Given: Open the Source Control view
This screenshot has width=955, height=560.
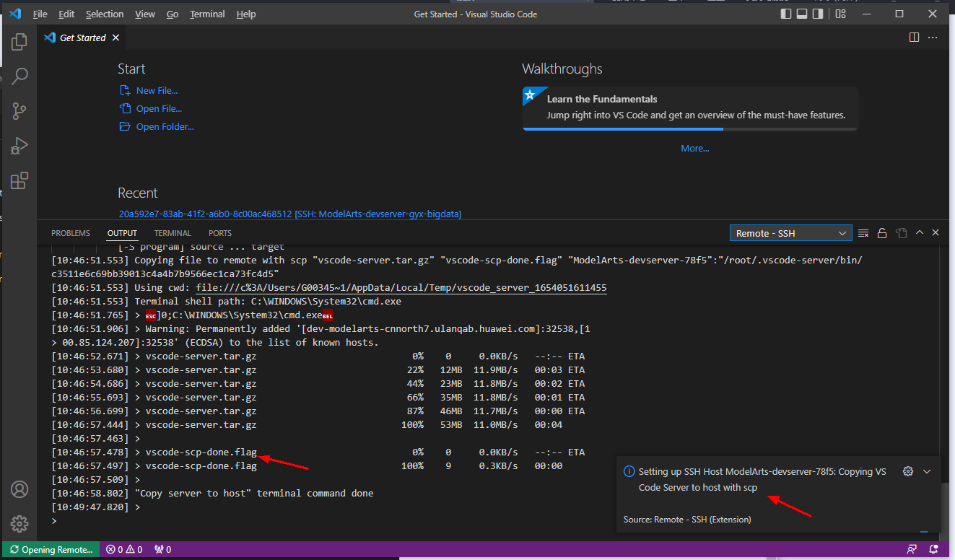Looking at the screenshot, I should [x=19, y=110].
